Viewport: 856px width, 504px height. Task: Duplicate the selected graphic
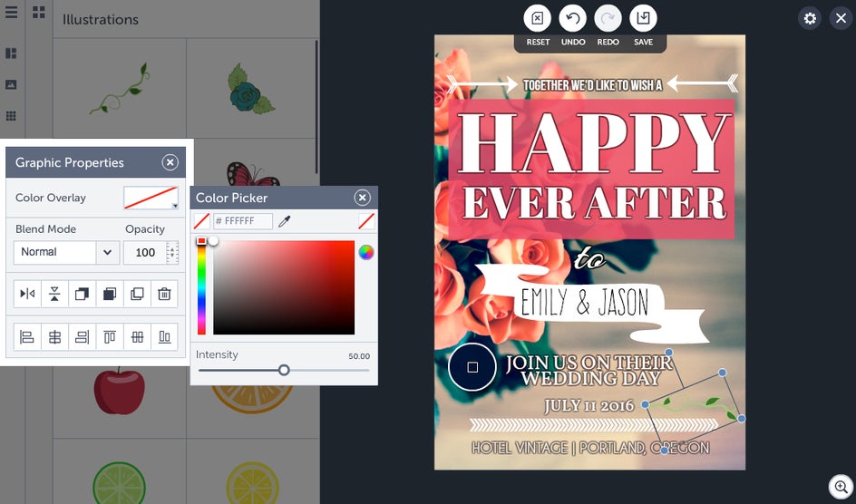[137, 294]
